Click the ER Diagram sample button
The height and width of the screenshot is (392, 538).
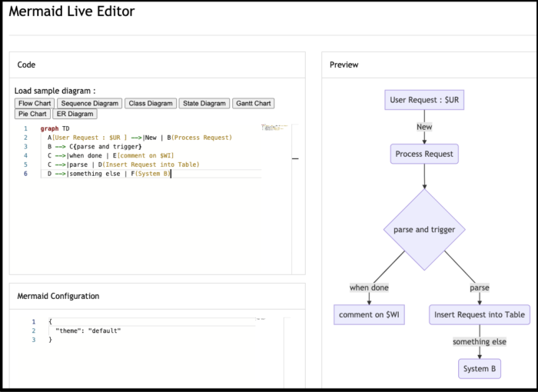click(75, 114)
